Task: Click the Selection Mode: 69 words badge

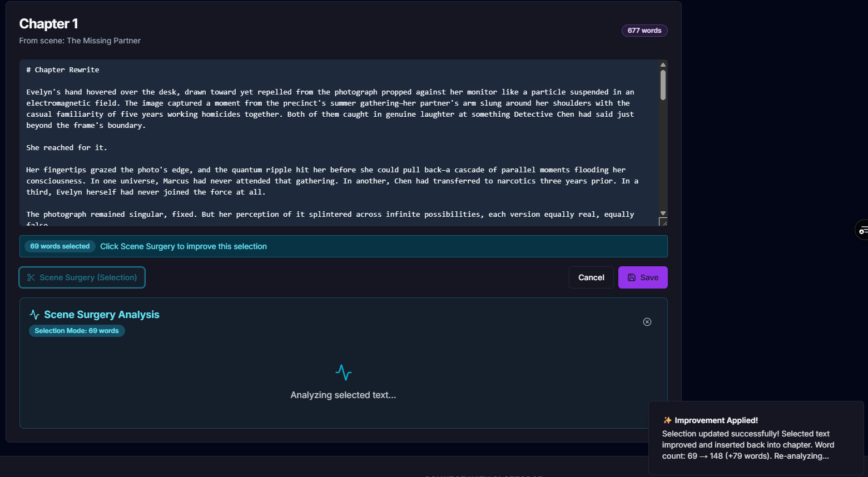Action: 77,331
